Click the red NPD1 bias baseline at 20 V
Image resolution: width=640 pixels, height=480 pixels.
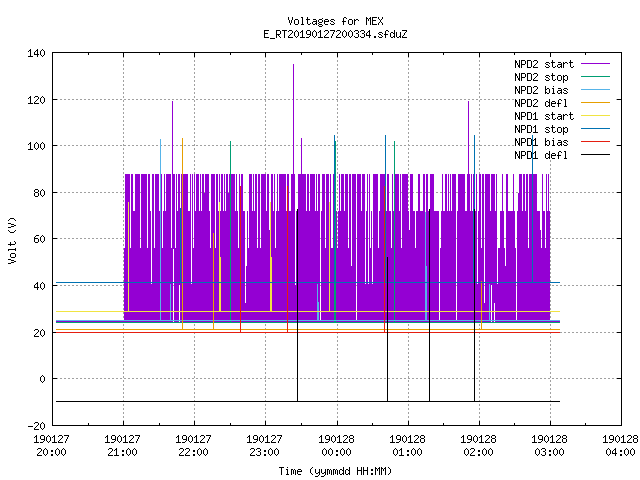click(308, 332)
